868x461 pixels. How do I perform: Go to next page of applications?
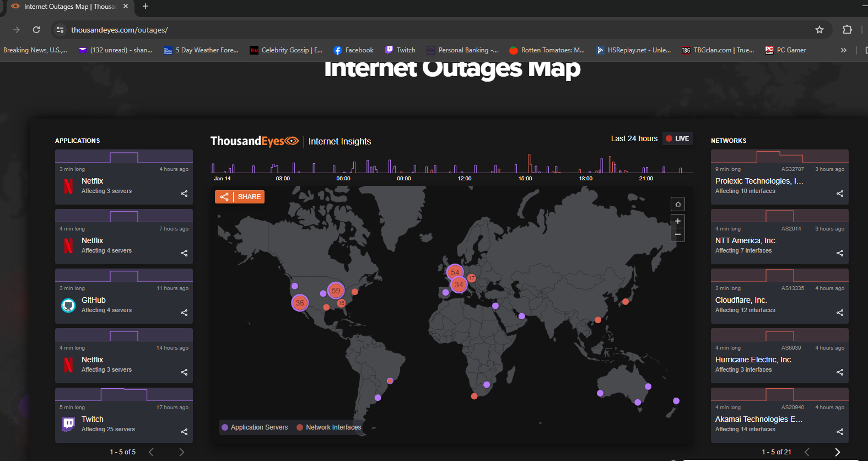182,452
